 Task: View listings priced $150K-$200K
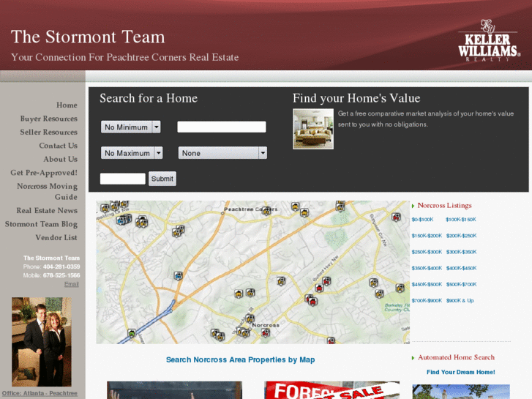pos(427,236)
